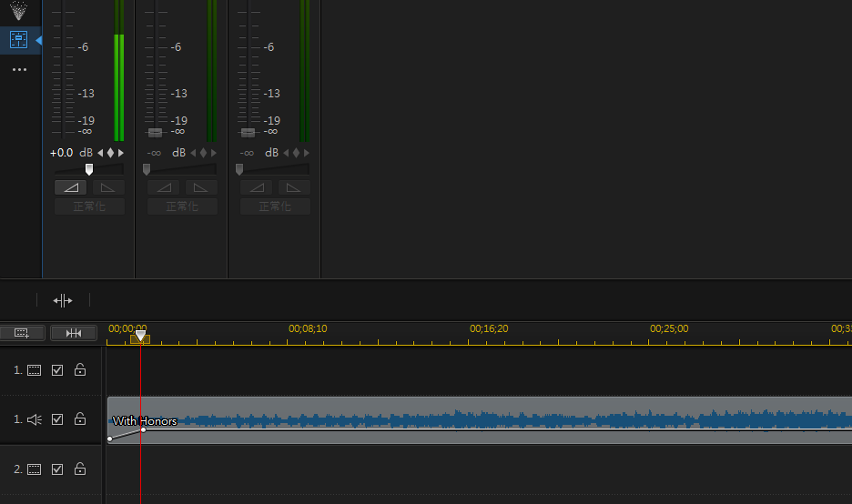Click second volume keyframe point near playhead

point(143,429)
